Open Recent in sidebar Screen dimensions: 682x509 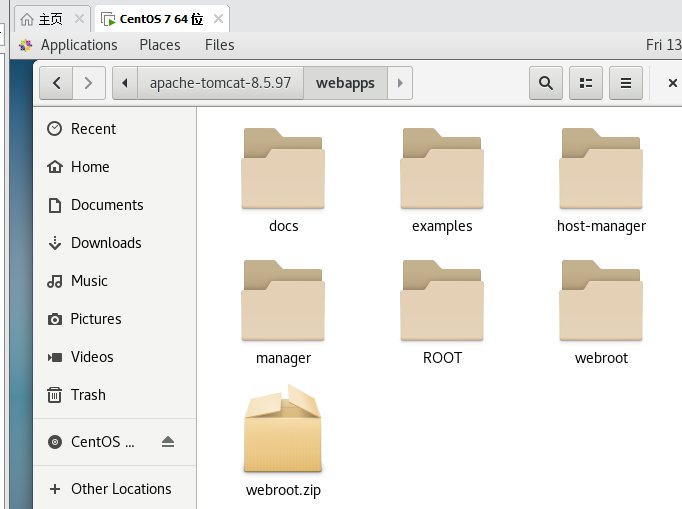tap(115, 129)
